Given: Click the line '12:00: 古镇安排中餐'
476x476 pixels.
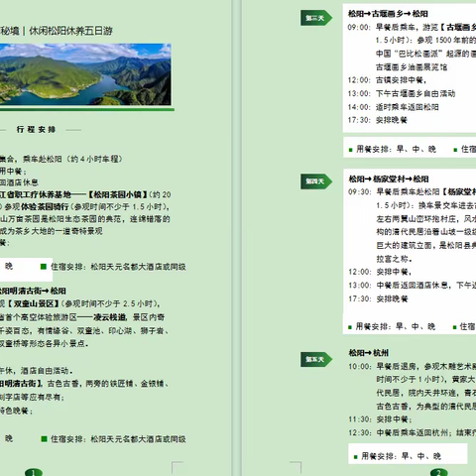Looking at the screenshot, I should [387, 80].
